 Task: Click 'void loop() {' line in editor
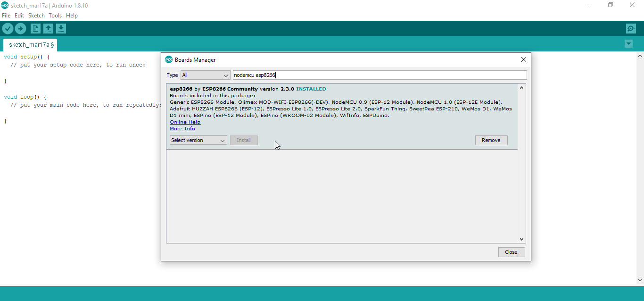point(25,97)
